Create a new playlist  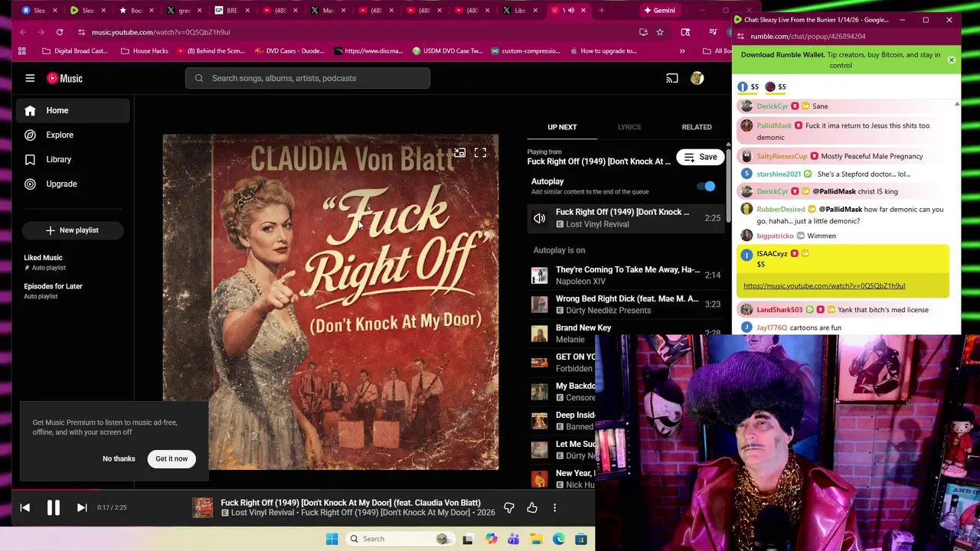pos(73,230)
